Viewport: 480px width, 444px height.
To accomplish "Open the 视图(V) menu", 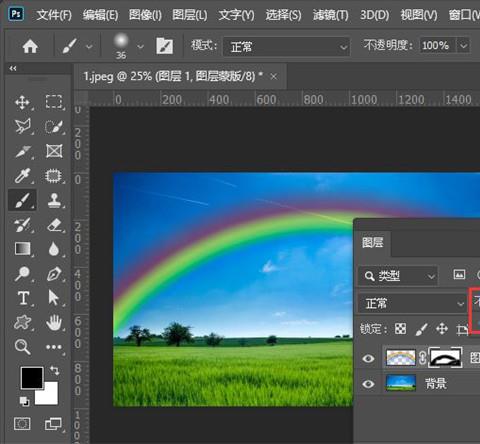I will 419,15.
